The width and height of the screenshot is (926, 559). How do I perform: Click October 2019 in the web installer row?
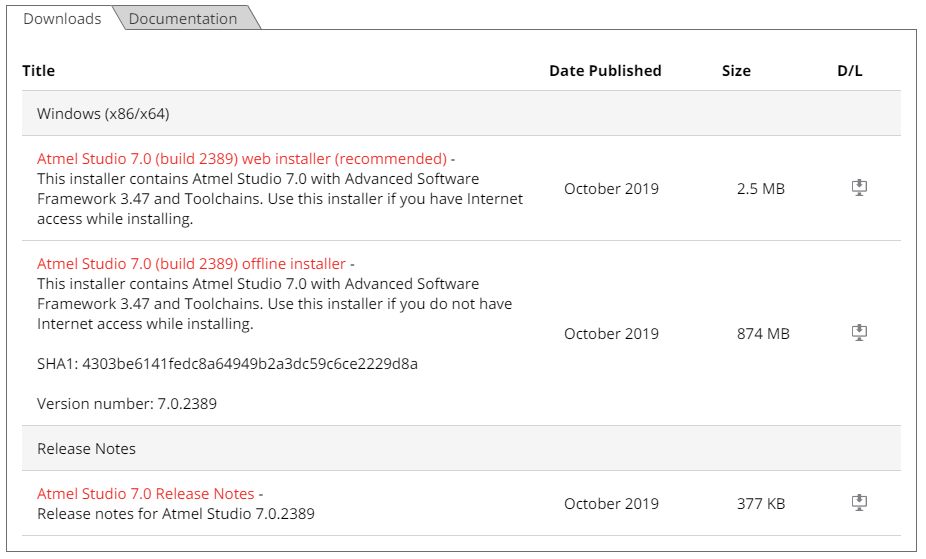[611, 189]
